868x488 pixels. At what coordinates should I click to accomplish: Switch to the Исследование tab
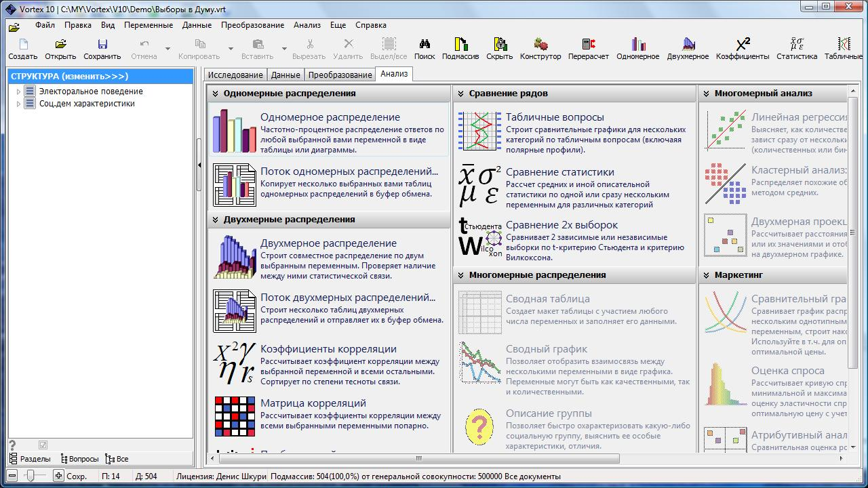pos(235,75)
